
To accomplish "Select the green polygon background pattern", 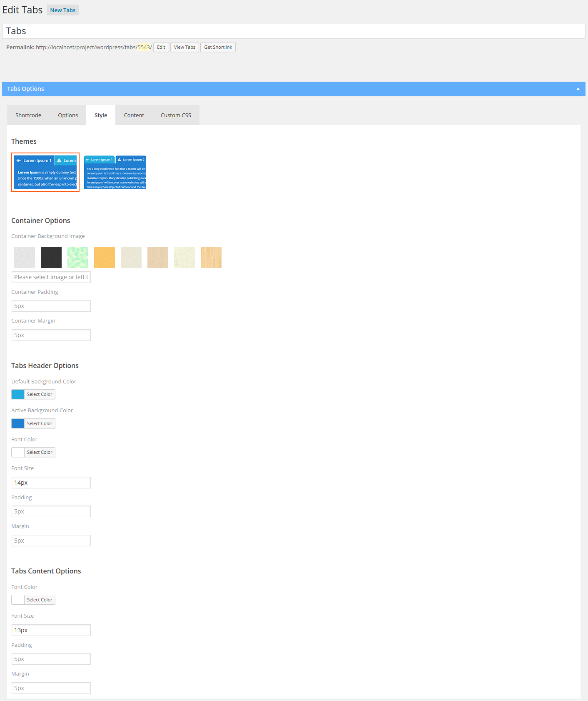I will 78,258.
